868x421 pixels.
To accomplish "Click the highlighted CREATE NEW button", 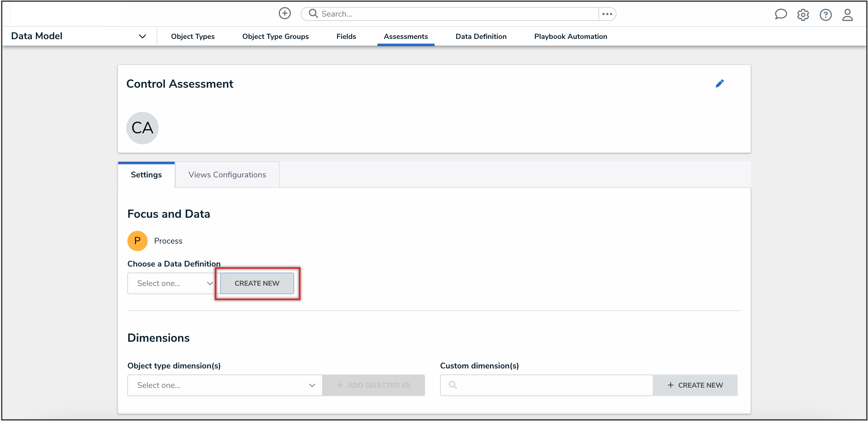I will (257, 283).
